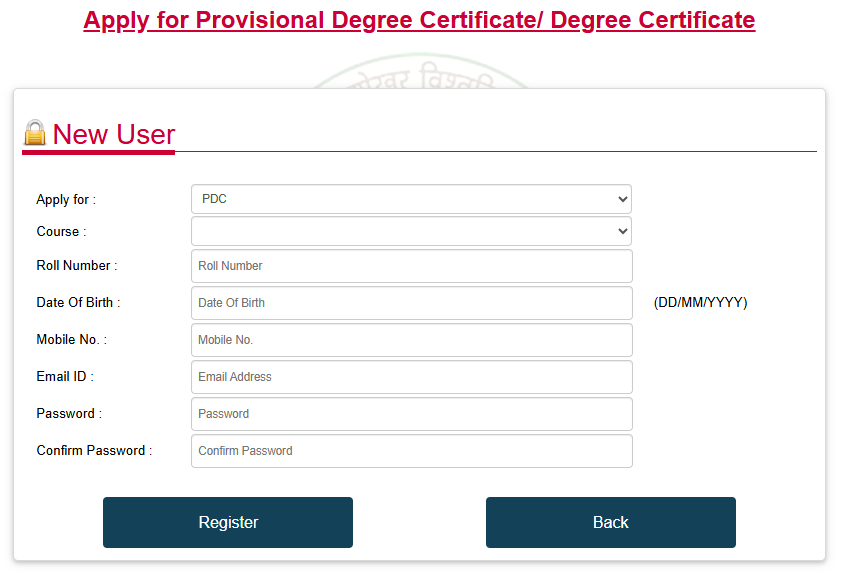This screenshot has height=585, width=842.
Task: Focus the Date Of Birth field
Action: click(x=410, y=303)
